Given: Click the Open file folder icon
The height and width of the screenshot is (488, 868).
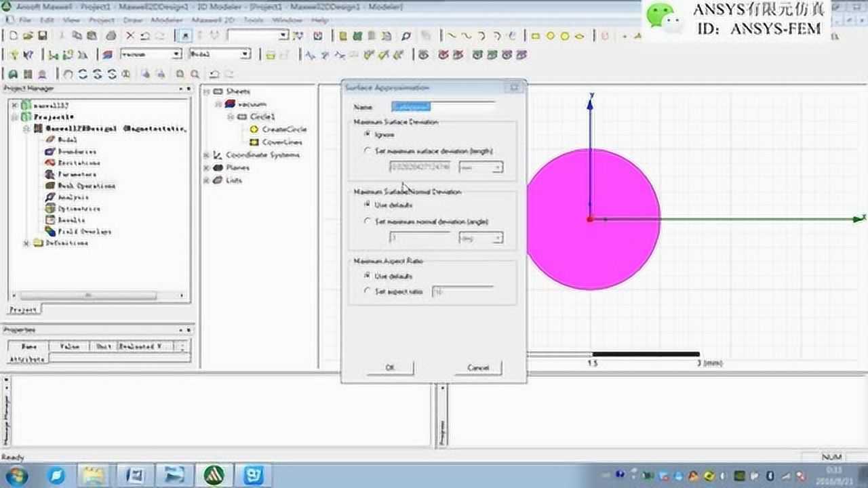Looking at the screenshot, I should click(x=26, y=36).
